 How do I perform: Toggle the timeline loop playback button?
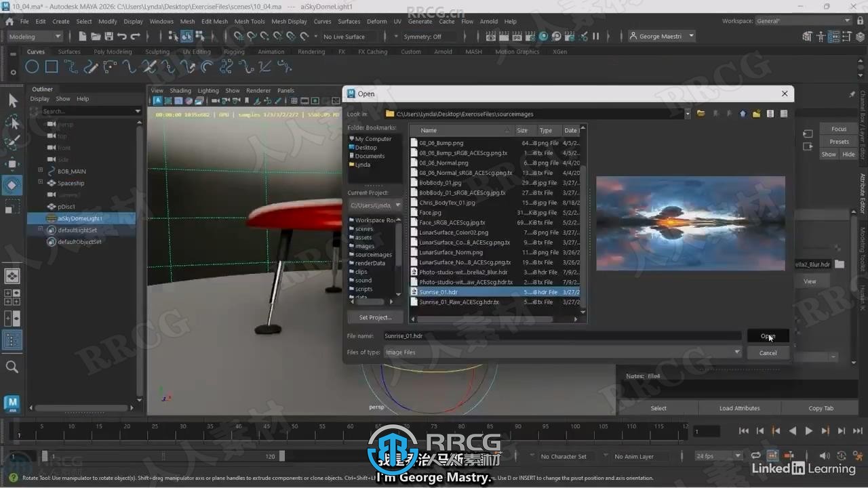[x=755, y=456]
